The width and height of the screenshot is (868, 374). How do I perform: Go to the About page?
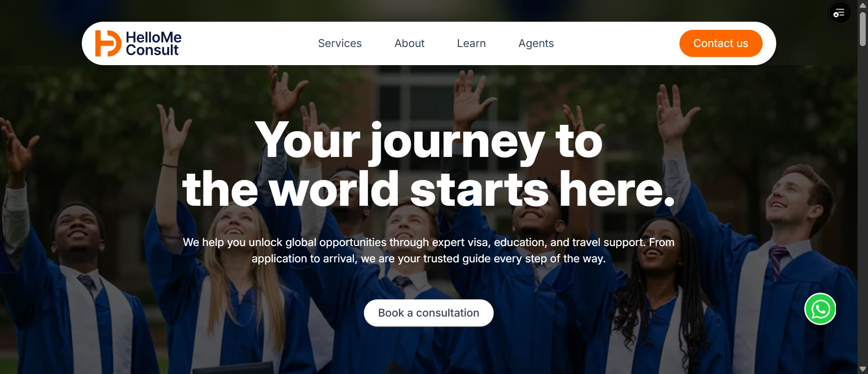coord(410,43)
